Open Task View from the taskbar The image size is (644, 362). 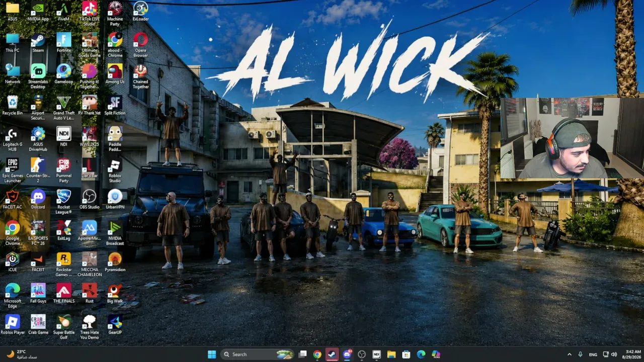(302, 354)
